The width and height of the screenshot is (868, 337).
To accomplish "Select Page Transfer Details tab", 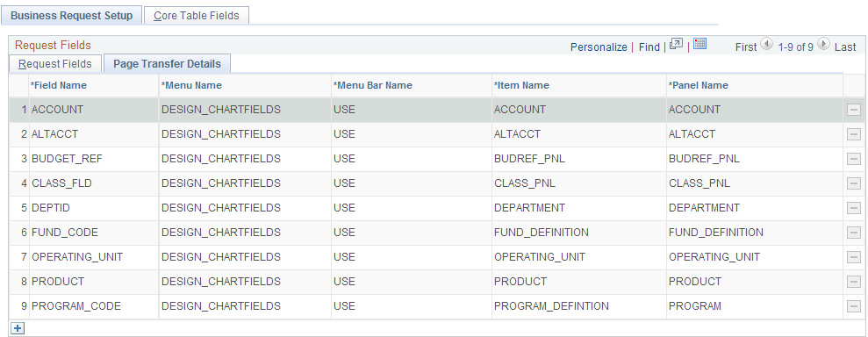I will pos(167,64).
